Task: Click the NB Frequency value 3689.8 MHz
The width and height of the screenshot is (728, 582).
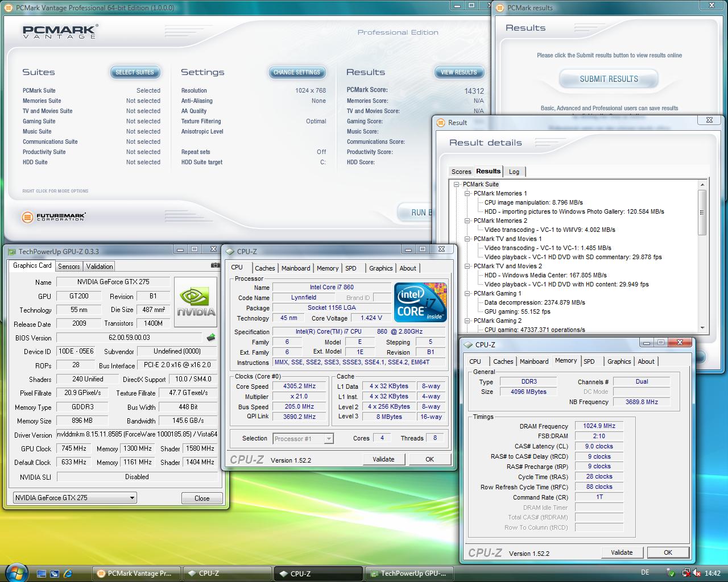Action: point(642,402)
